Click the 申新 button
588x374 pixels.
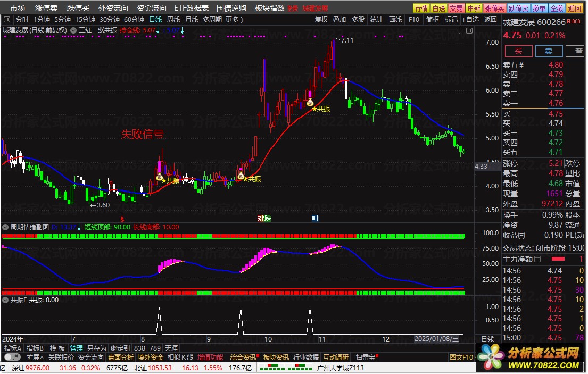[x=474, y=8]
